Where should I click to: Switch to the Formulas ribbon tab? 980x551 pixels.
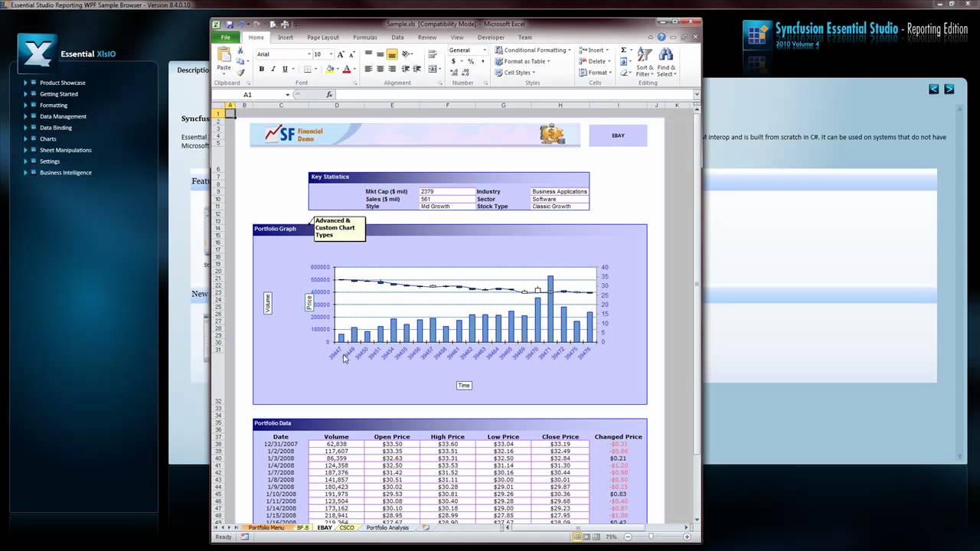(x=365, y=37)
